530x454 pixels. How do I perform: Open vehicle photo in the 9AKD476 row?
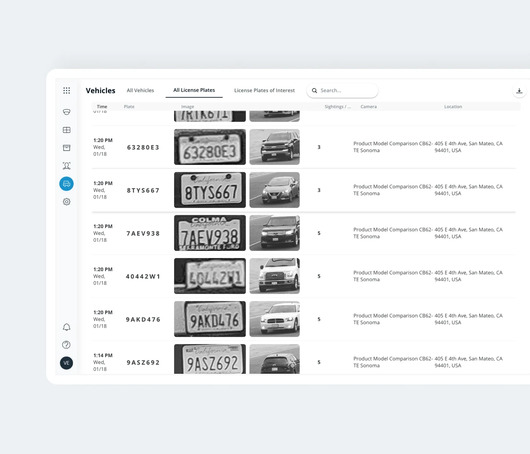point(274,319)
